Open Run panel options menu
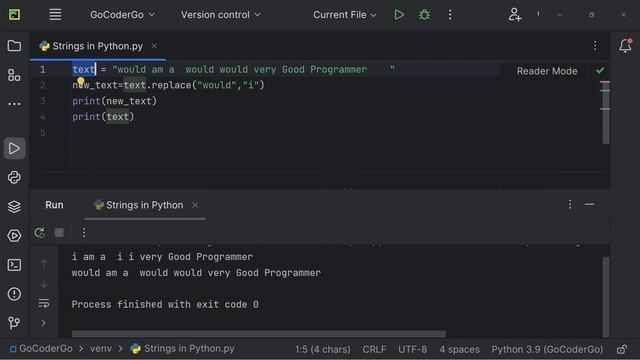640x360 pixels. click(570, 204)
